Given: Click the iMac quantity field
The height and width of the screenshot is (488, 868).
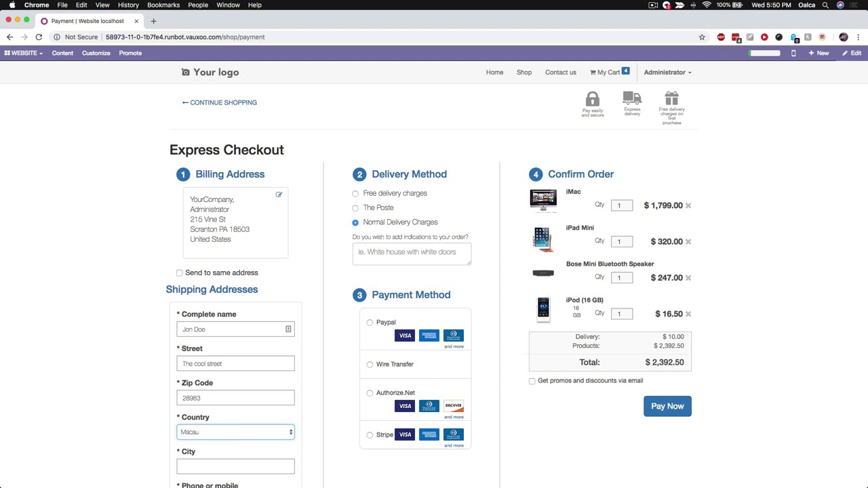Looking at the screenshot, I should pyautogui.click(x=622, y=205).
